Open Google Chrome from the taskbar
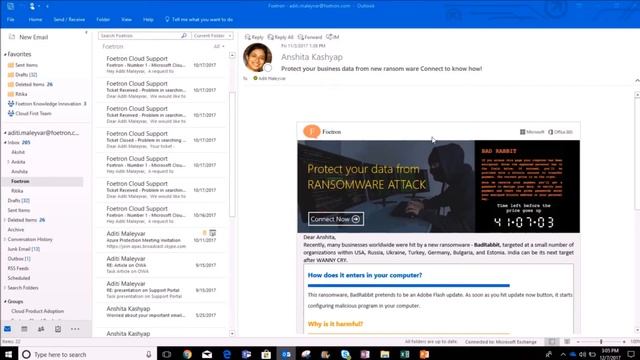Screen dimensions: 640x360 point(187,354)
